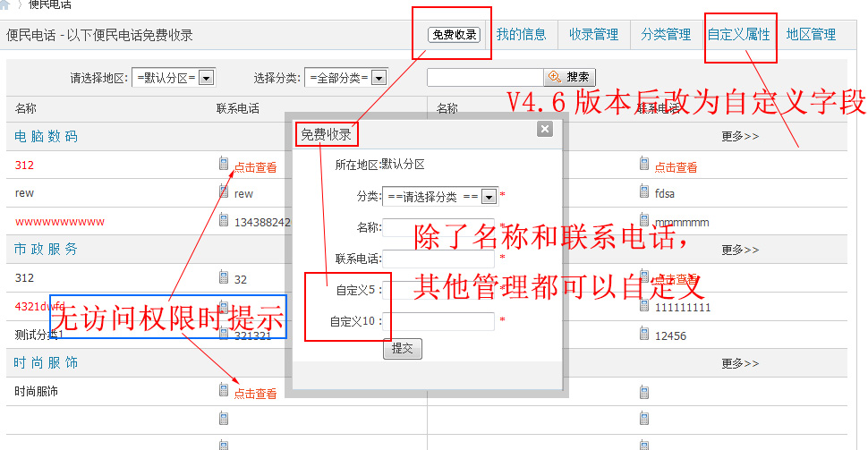Click phone icon beside 134388242
The image size is (868, 450).
pos(224,220)
